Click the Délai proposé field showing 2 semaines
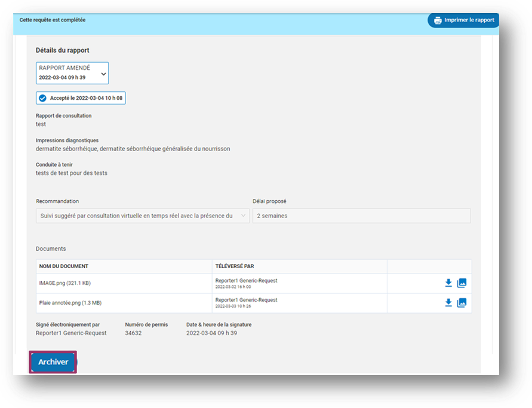The width and height of the screenshot is (532, 408). coord(362,216)
